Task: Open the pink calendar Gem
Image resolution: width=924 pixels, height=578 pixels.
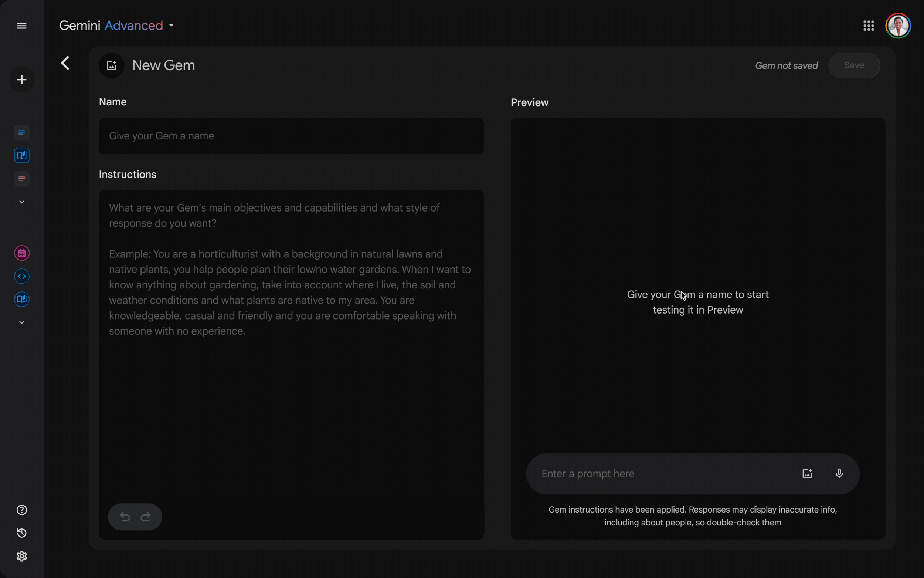Action: tap(22, 253)
